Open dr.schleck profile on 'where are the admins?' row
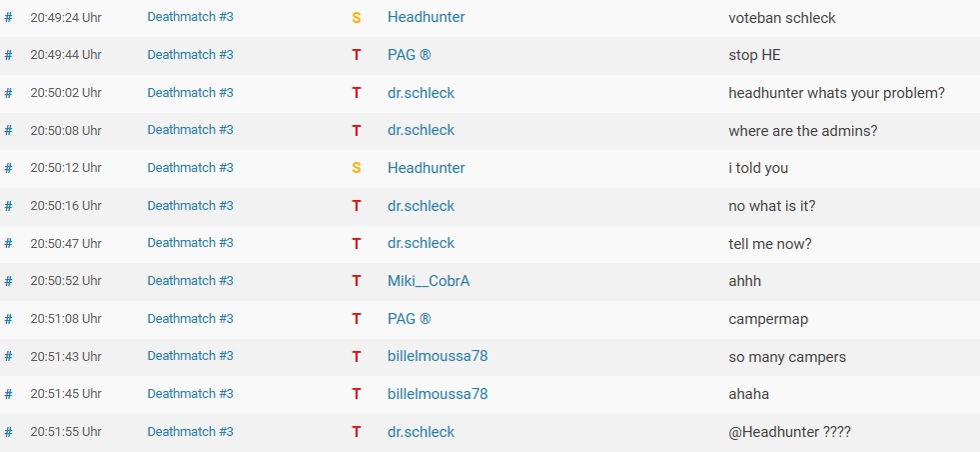This screenshot has height=452, width=980. pyautogui.click(x=422, y=130)
